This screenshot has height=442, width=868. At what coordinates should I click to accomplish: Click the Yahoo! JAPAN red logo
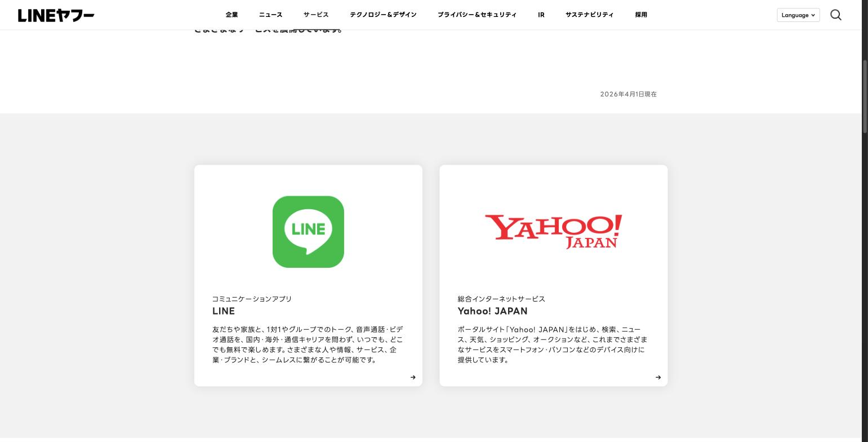pos(554,231)
